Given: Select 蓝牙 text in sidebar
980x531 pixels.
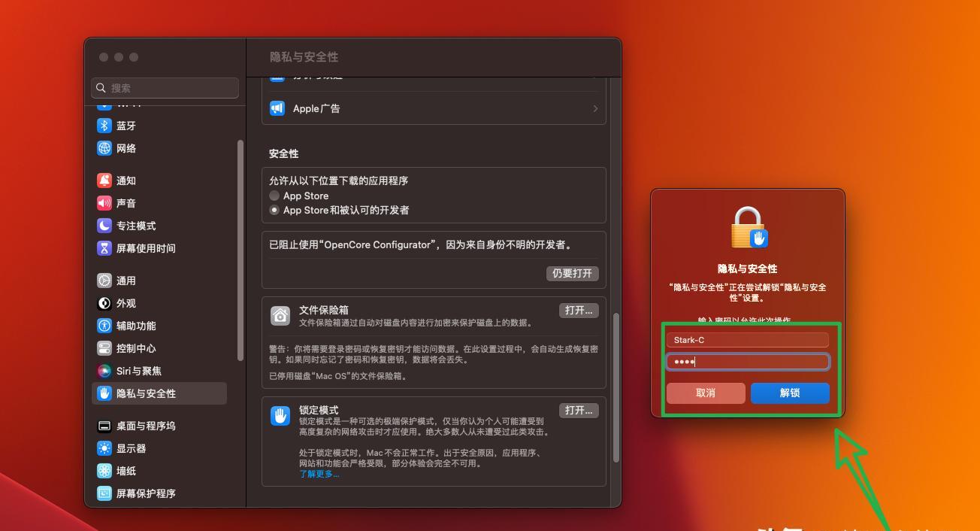Looking at the screenshot, I should 126,126.
